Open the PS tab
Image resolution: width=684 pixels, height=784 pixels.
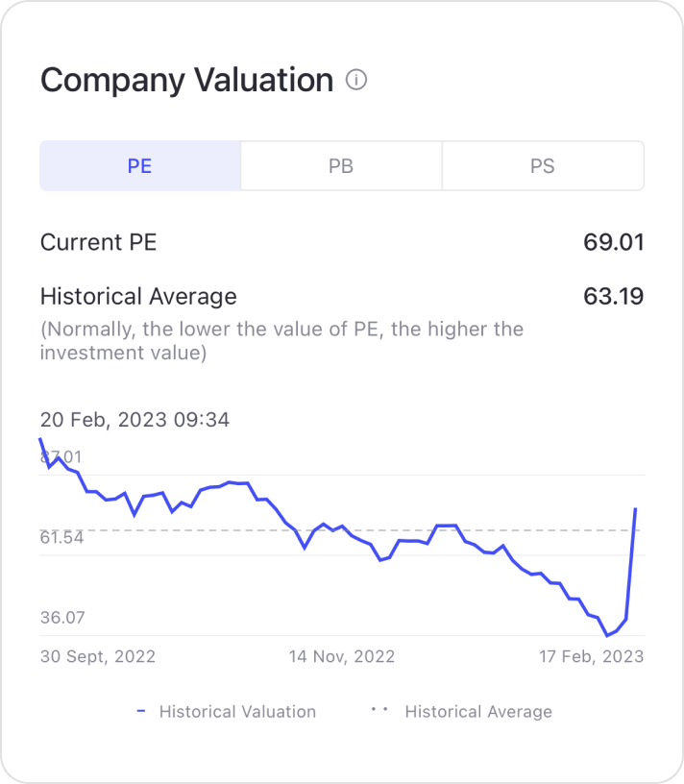[543, 166]
